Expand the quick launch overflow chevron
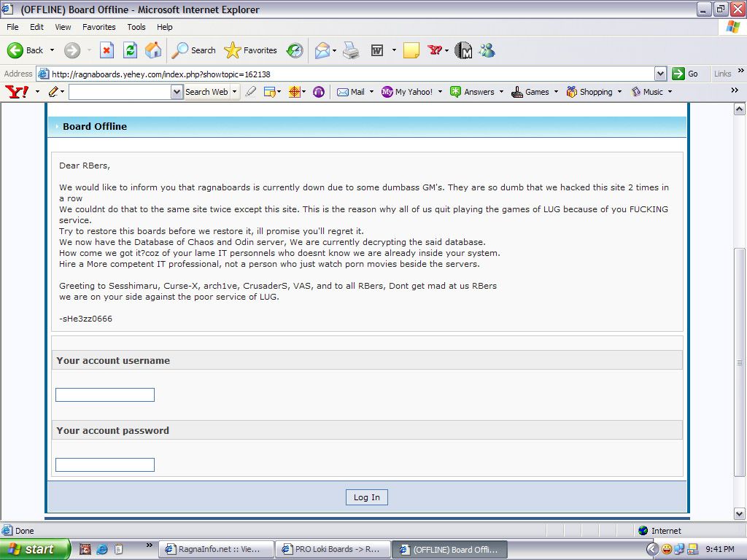 (149, 545)
